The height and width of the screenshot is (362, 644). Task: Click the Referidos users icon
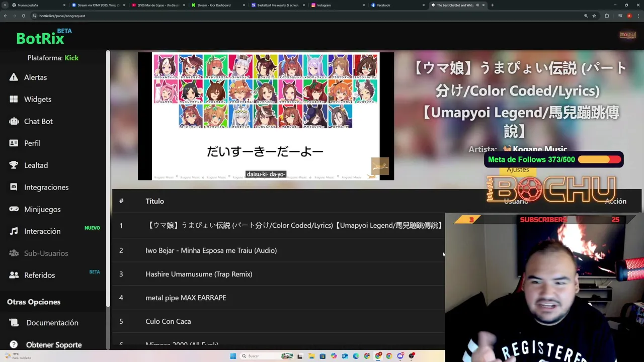click(14, 275)
